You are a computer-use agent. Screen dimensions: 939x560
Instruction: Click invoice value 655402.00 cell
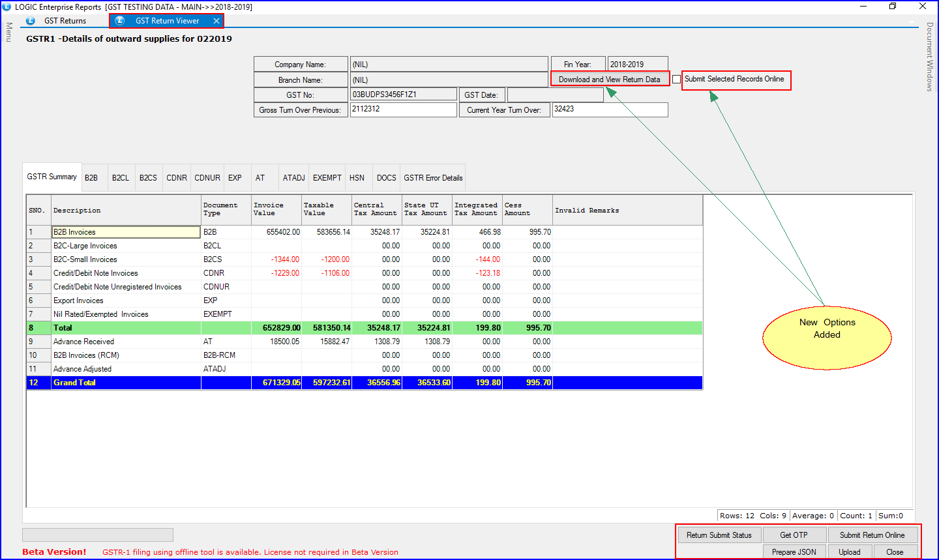tap(276, 232)
